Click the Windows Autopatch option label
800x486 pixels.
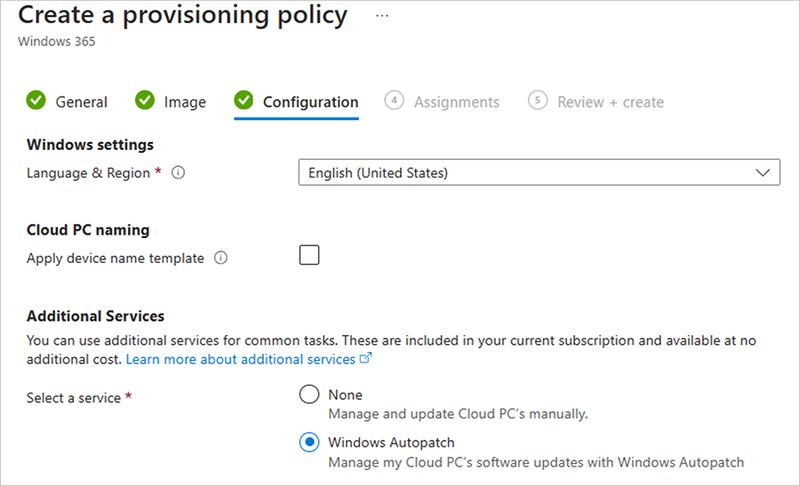pos(391,442)
